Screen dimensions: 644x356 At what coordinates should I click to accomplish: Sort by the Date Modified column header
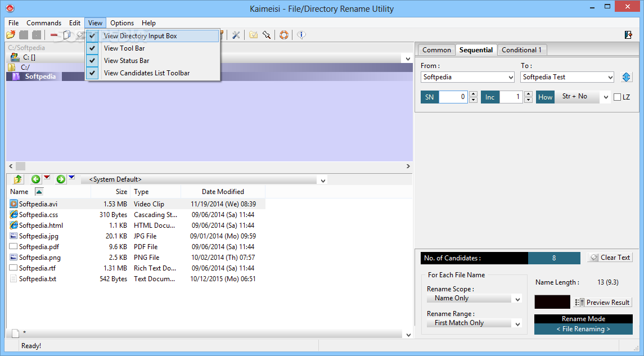(x=223, y=192)
